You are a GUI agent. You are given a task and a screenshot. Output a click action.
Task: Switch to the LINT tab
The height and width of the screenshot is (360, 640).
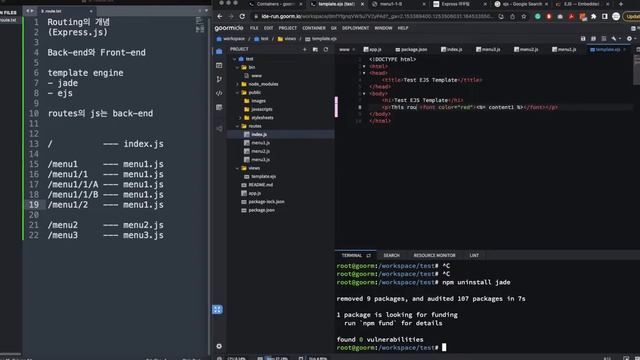[474, 256]
